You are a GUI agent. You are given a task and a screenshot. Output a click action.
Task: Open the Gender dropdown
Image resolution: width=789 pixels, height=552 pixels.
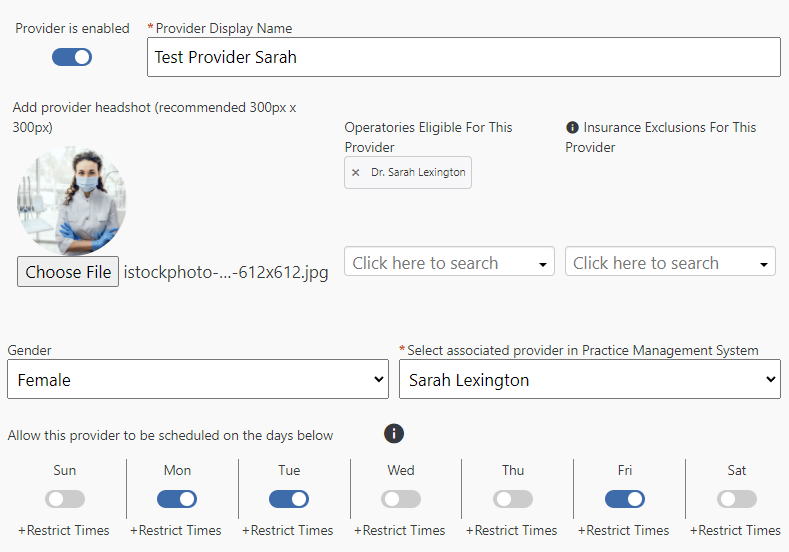[198, 379]
